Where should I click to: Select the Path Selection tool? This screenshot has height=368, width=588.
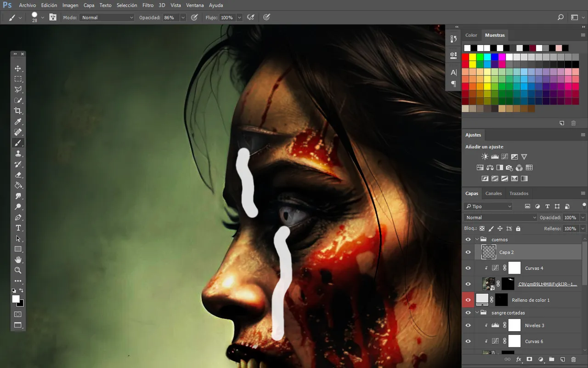pyautogui.click(x=18, y=239)
